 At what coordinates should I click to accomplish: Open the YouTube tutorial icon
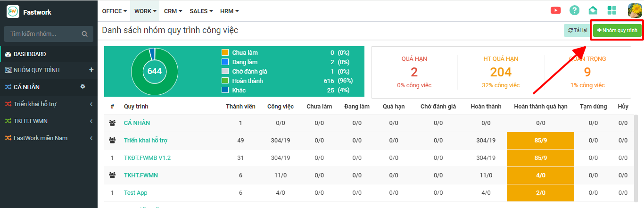point(556,10)
